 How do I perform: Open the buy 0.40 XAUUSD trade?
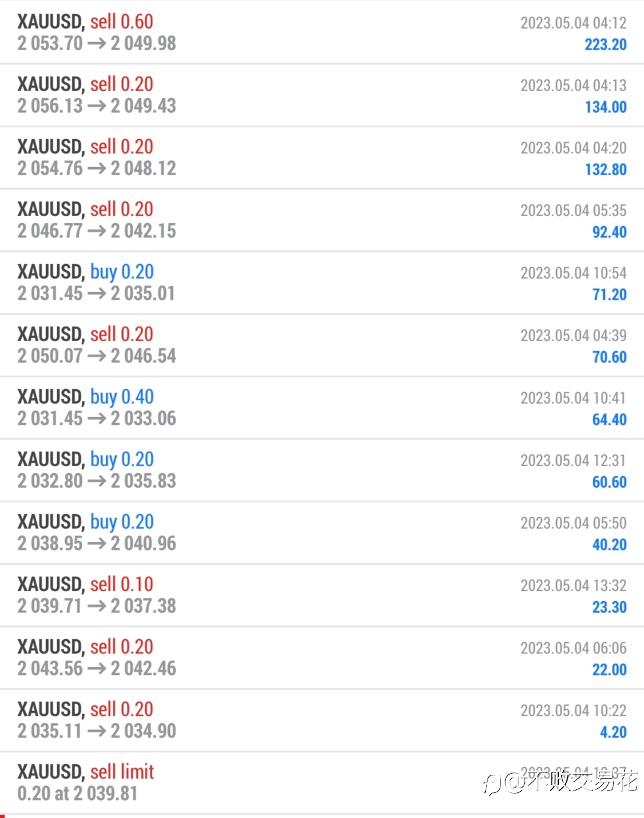(322, 408)
